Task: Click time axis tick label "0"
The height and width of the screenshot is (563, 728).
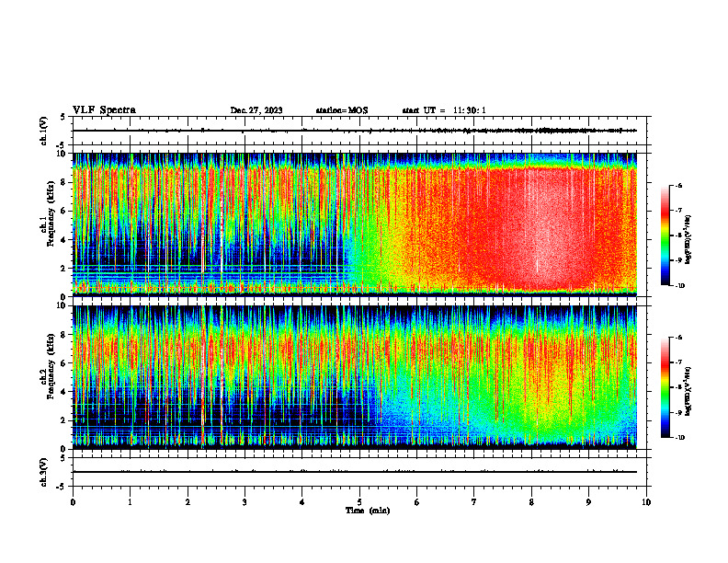Action: pos(73,502)
